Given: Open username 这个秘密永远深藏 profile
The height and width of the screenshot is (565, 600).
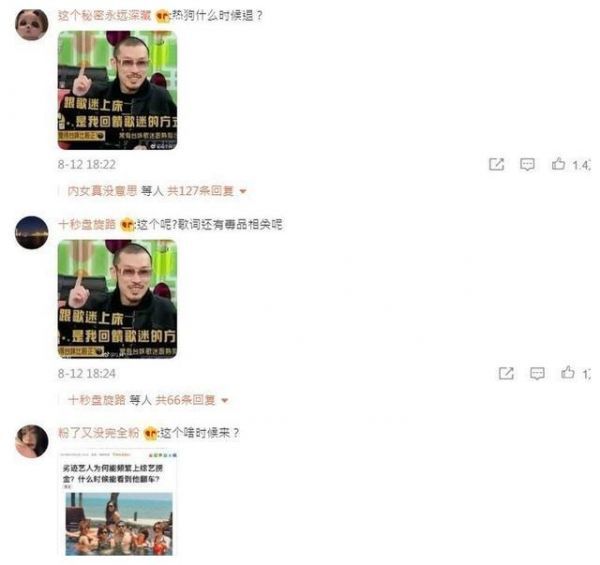Looking at the screenshot, I should (x=104, y=16).
